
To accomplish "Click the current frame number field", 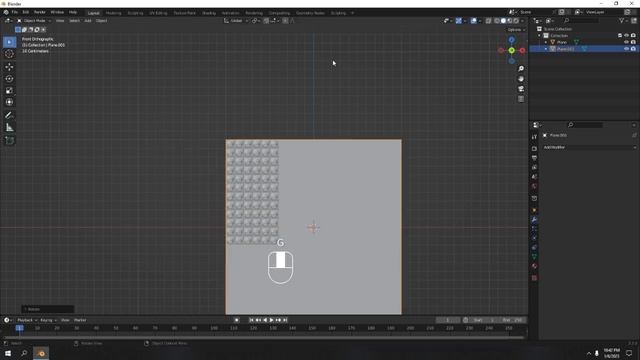I will [x=448, y=320].
